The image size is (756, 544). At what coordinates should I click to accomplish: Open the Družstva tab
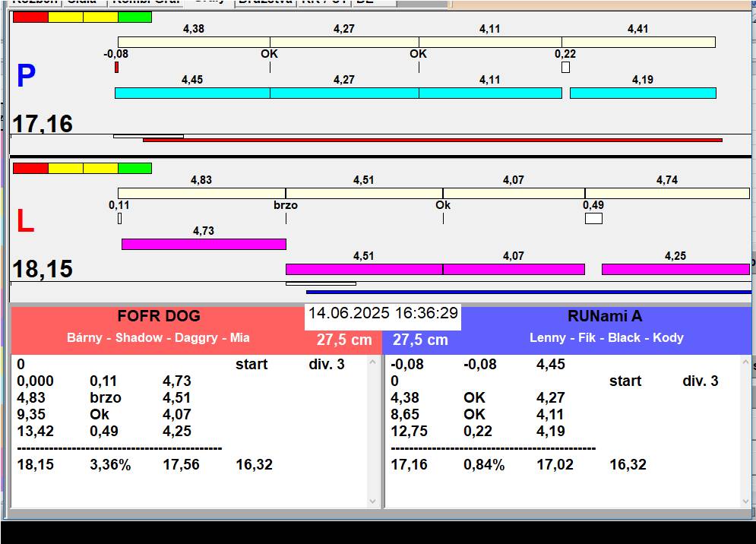pyautogui.click(x=264, y=2)
